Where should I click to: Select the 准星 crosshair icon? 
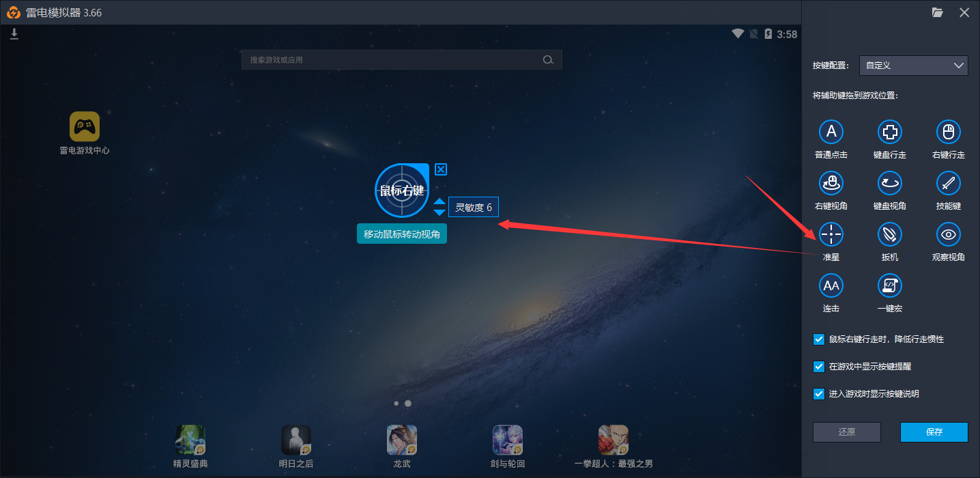click(831, 234)
